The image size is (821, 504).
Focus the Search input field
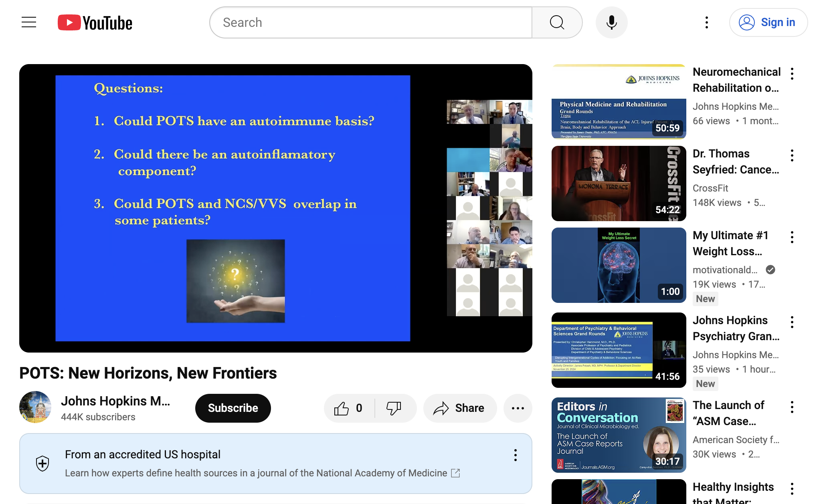coord(371,22)
